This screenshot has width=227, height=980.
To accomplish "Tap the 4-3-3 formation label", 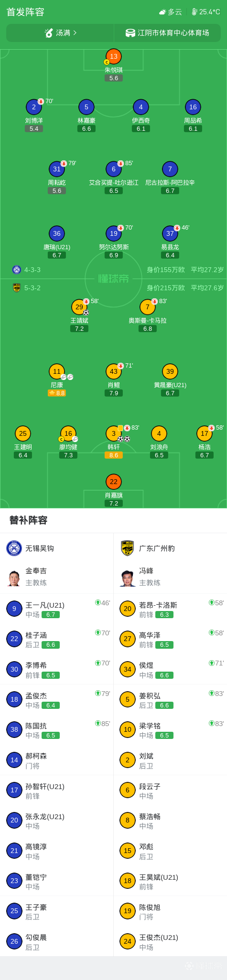I will pos(32,270).
